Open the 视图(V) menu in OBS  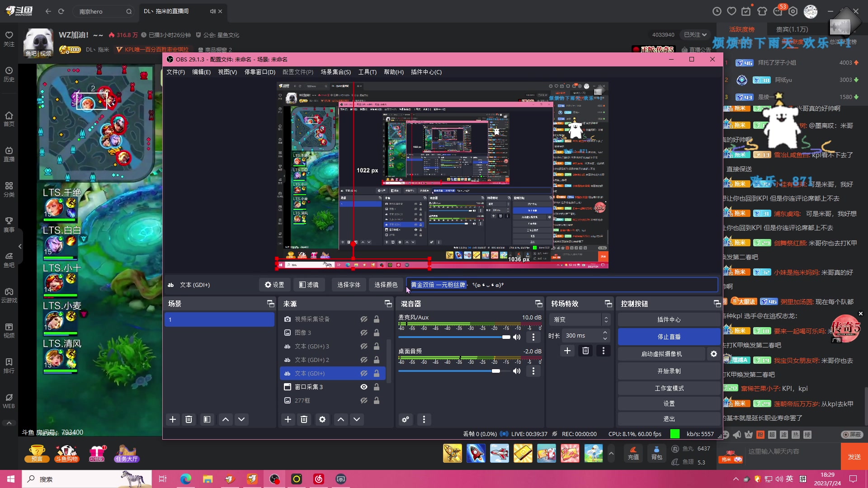[x=227, y=72]
